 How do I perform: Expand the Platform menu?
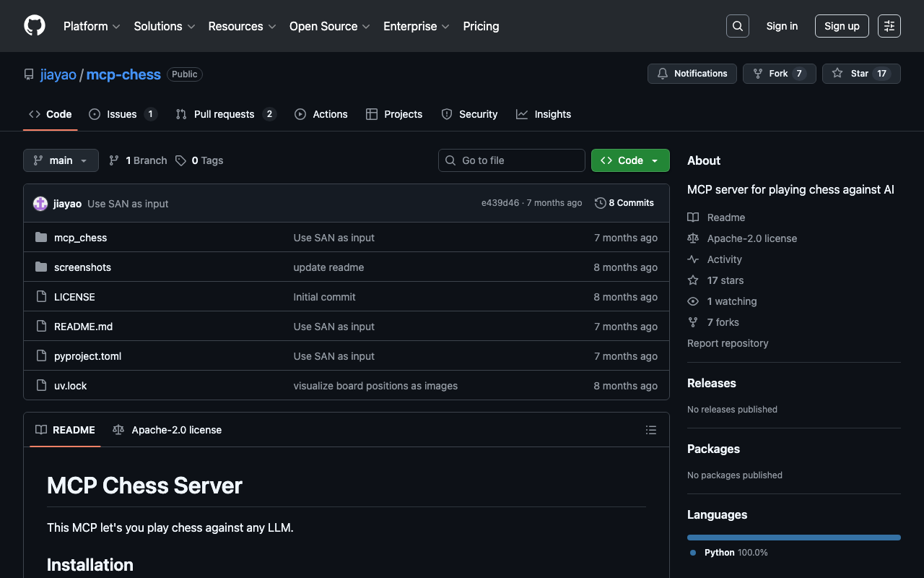pos(92,26)
